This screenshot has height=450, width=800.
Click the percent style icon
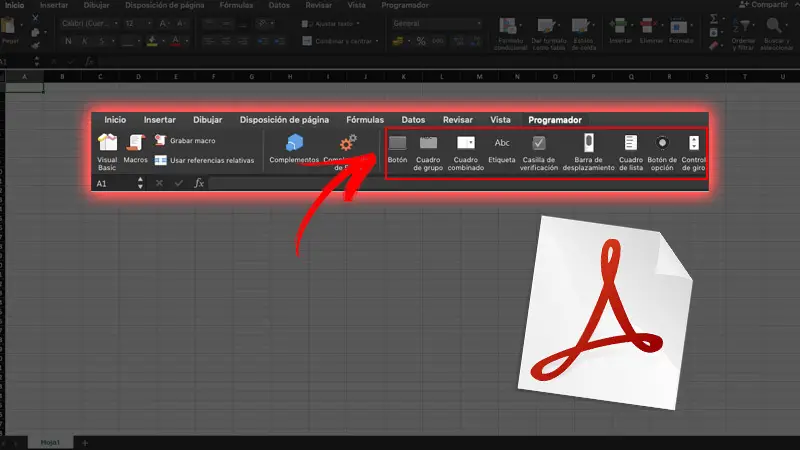(421, 41)
